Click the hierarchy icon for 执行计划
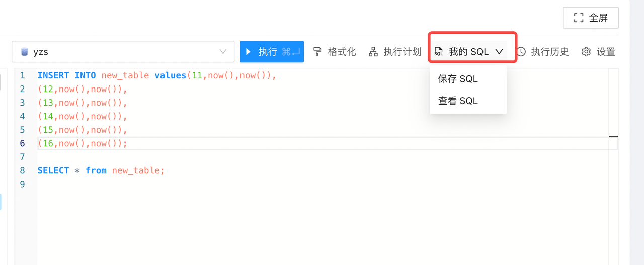The height and width of the screenshot is (265, 644). [x=373, y=52]
